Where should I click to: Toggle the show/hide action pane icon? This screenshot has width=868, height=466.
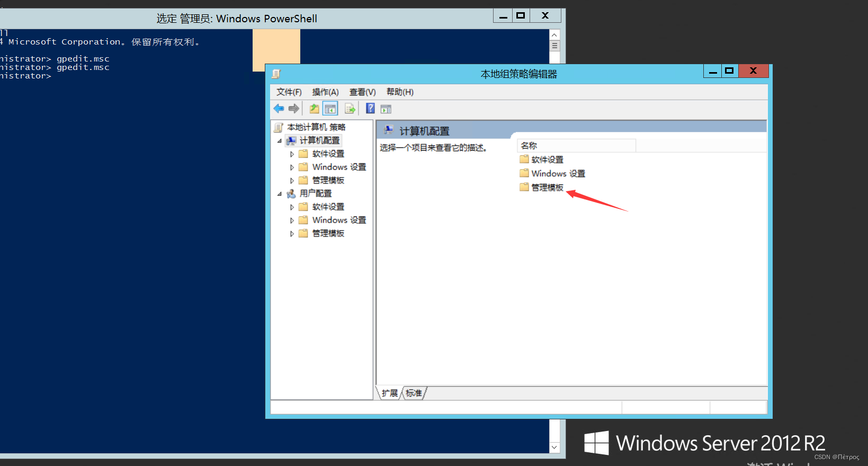coord(386,109)
